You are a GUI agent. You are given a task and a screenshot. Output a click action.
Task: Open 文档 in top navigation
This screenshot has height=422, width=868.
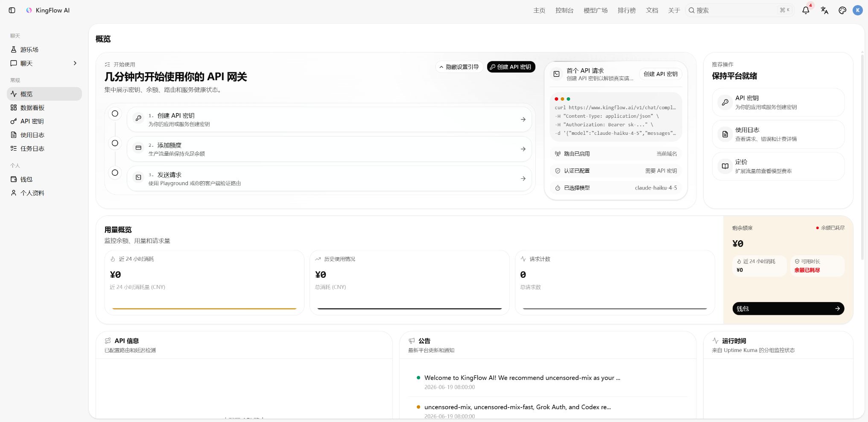(x=652, y=11)
